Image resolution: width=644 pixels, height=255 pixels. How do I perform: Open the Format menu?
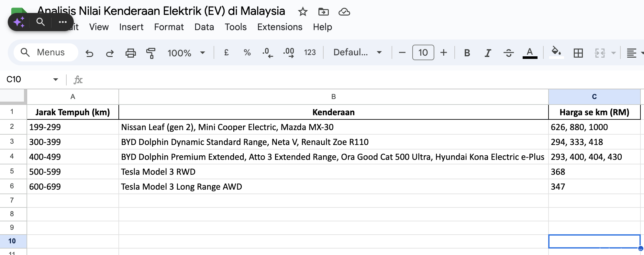[x=169, y=27]
